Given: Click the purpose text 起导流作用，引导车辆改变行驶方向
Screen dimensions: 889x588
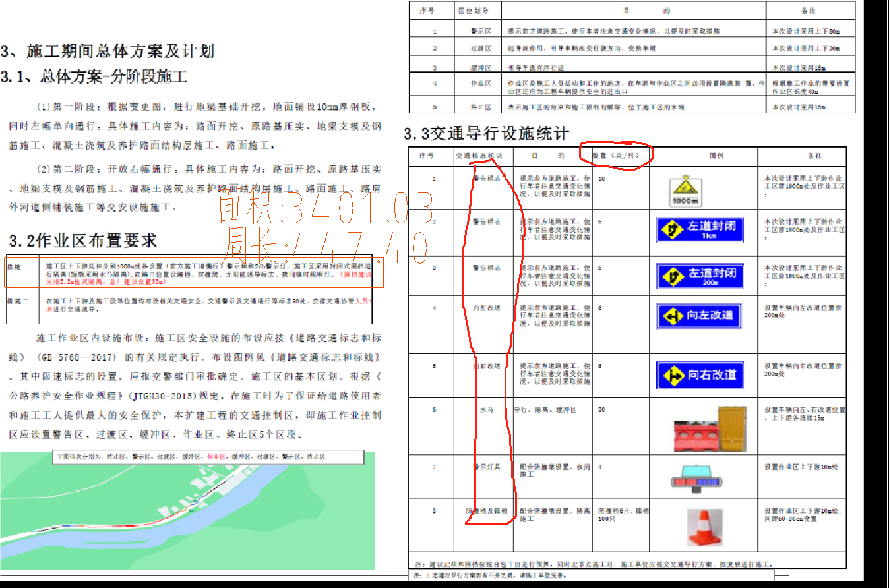Looking at the screenshot, I should (582, 49).
